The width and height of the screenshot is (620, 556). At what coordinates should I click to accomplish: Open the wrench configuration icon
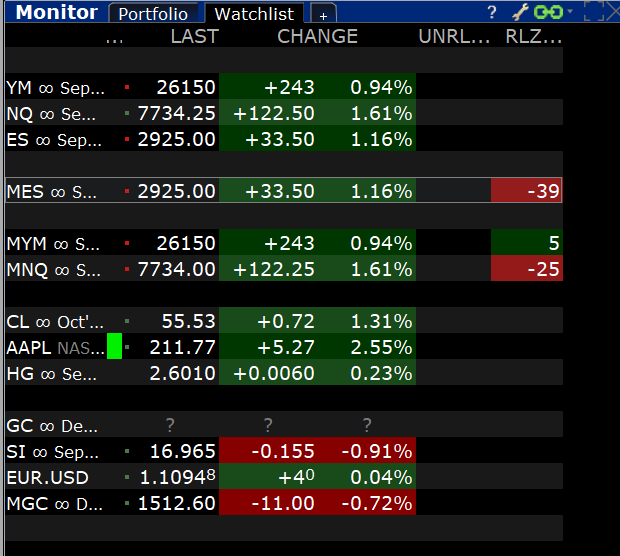point(520,12)
